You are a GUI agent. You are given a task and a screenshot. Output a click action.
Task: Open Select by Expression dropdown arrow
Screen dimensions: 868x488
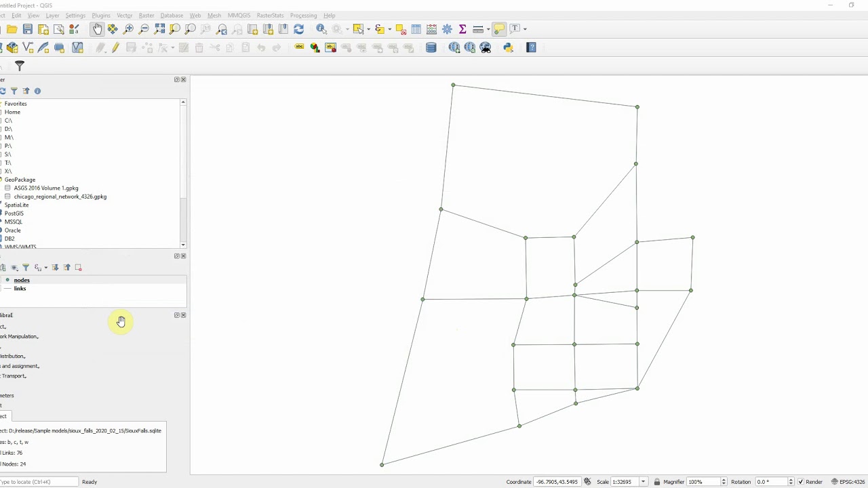coord(389,29)
